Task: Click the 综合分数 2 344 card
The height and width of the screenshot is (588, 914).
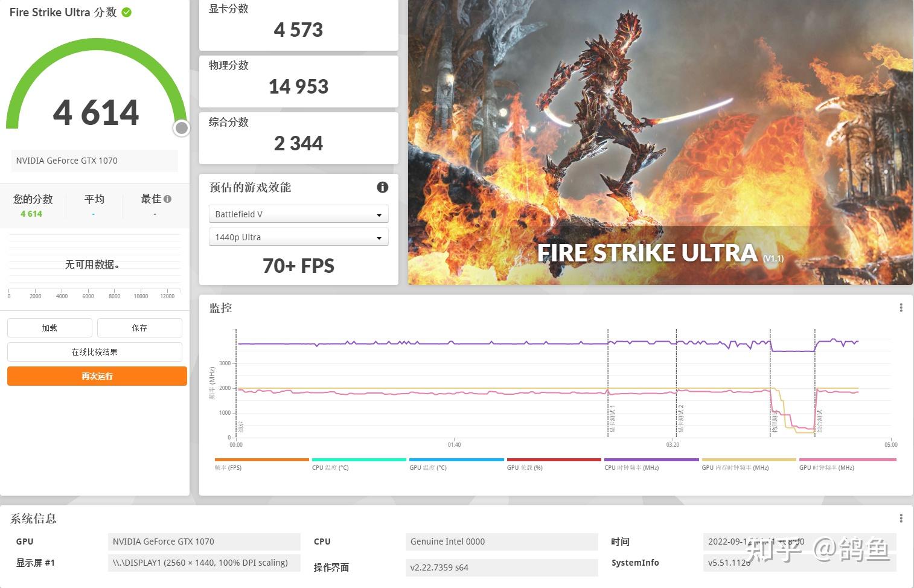Action: coord(299,138)
